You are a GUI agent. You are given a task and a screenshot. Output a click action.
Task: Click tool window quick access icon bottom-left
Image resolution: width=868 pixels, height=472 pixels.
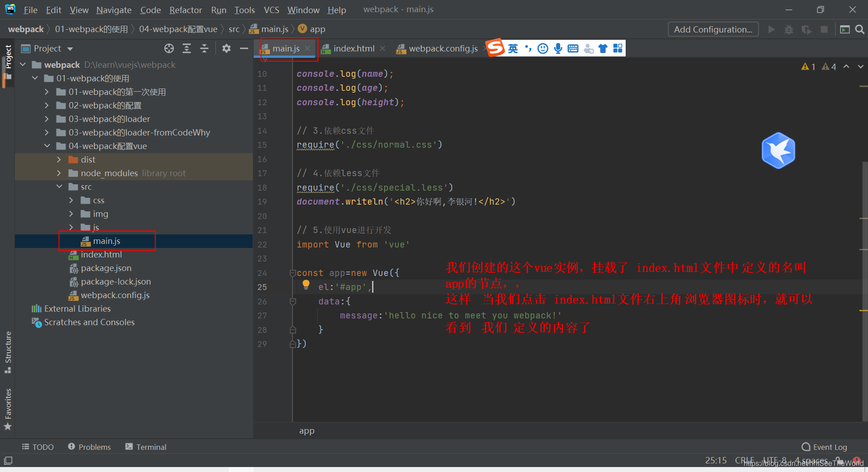pos(8,461)
